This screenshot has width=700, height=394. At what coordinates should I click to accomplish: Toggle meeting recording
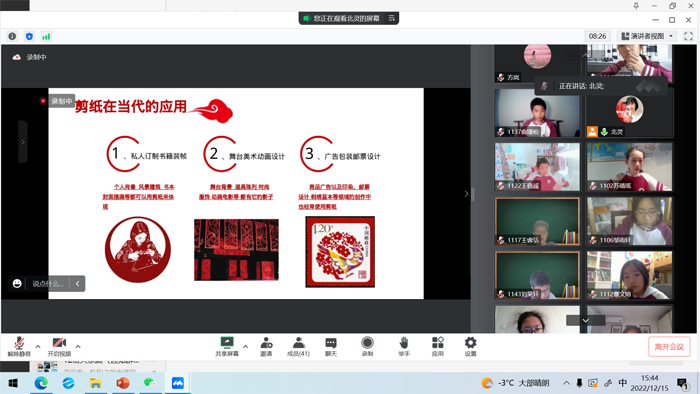[367, 346]
